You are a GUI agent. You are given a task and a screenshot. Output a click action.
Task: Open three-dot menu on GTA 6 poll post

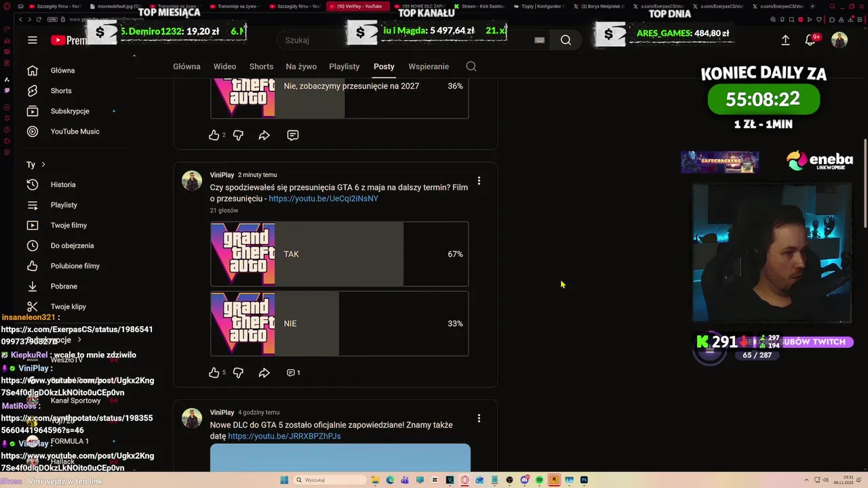[x=479, y=181]
